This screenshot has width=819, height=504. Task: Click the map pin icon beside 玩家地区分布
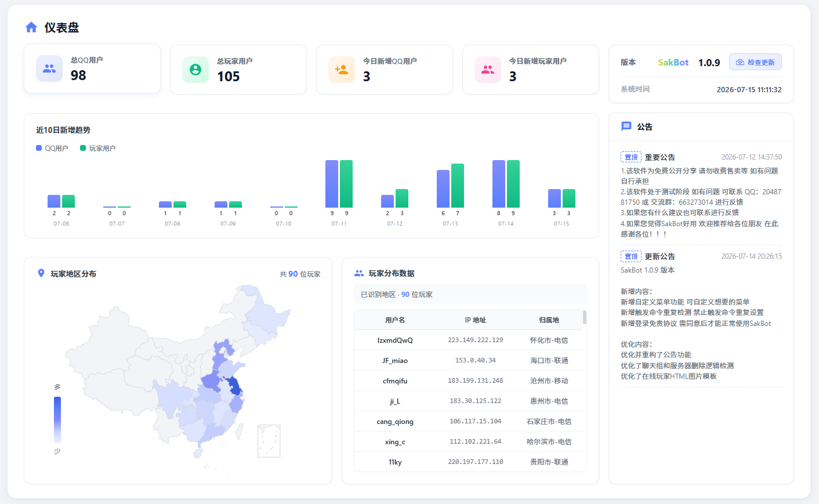point(41,273)
